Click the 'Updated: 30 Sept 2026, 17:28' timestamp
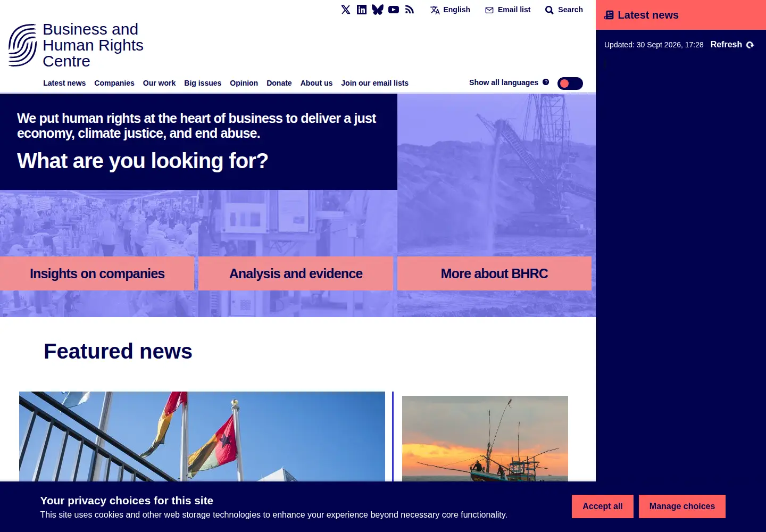The image size is (766, 532). (654, 45)
